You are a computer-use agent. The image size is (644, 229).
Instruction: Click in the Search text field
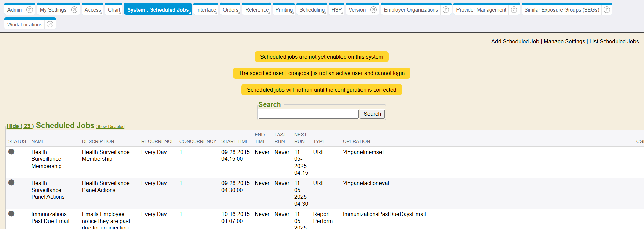[308, 114]
